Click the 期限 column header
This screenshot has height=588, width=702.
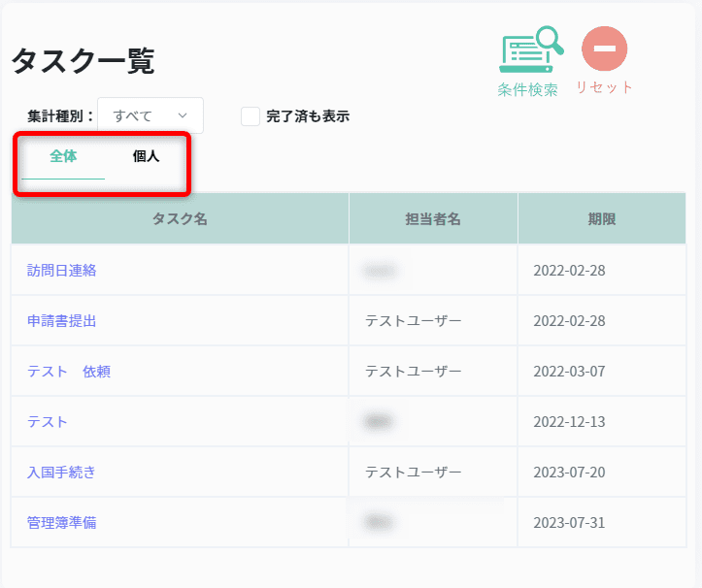[x=601, y=219]
